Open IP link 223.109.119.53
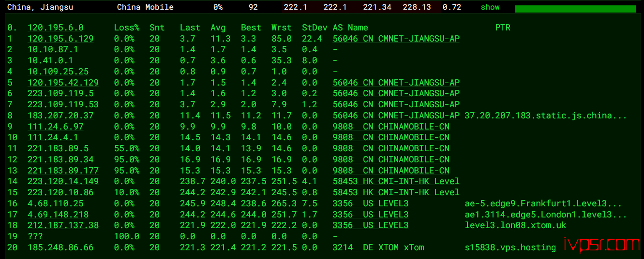 click(63, 104)
